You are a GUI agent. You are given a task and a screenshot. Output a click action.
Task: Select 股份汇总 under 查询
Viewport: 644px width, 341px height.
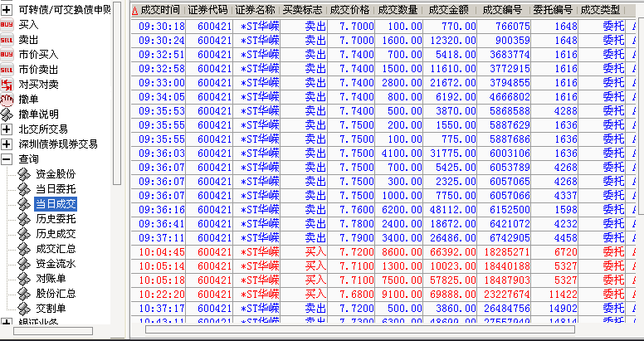tap(56, 294)
